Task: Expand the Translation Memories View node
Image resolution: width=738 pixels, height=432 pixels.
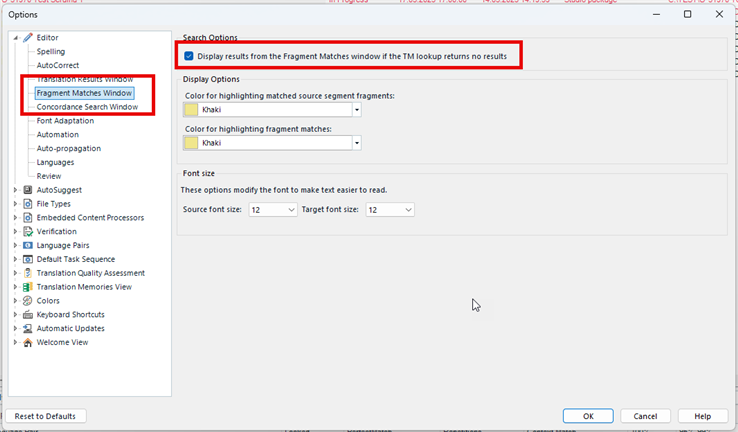Action: 16,287
